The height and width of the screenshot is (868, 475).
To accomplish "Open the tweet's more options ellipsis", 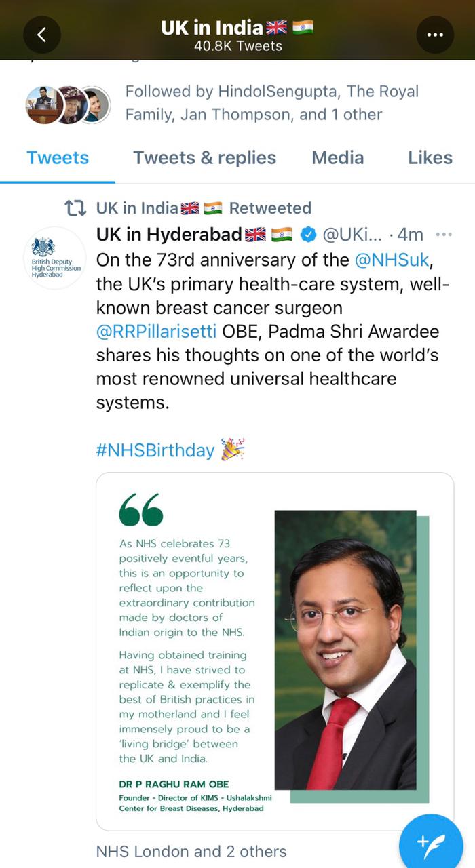I will point(443,235).
